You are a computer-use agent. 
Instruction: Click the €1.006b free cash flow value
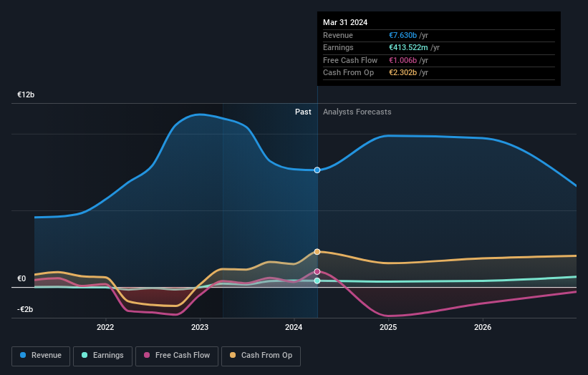[403, 60]
